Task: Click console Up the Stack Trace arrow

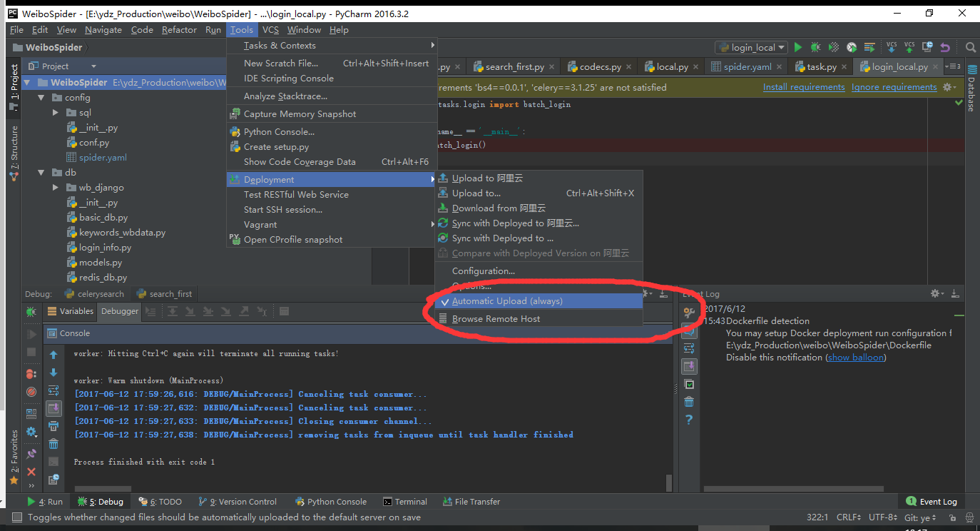Action: (53, 354)
